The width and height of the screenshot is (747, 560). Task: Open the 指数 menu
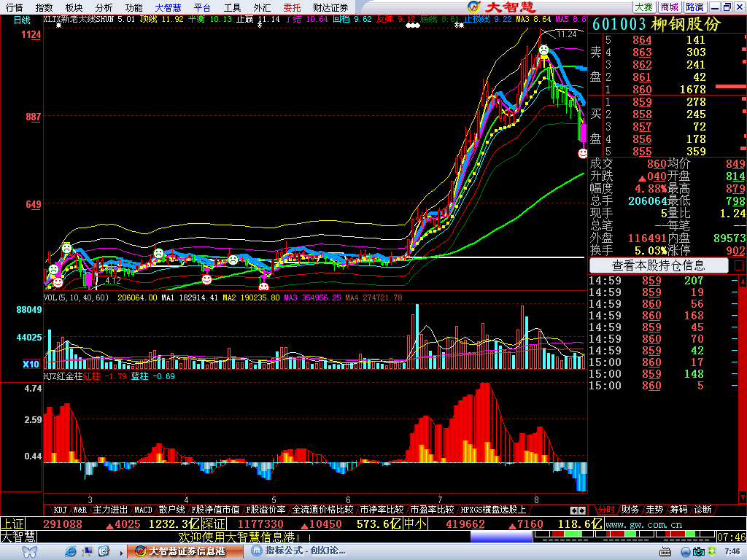[x=44, y=7]
